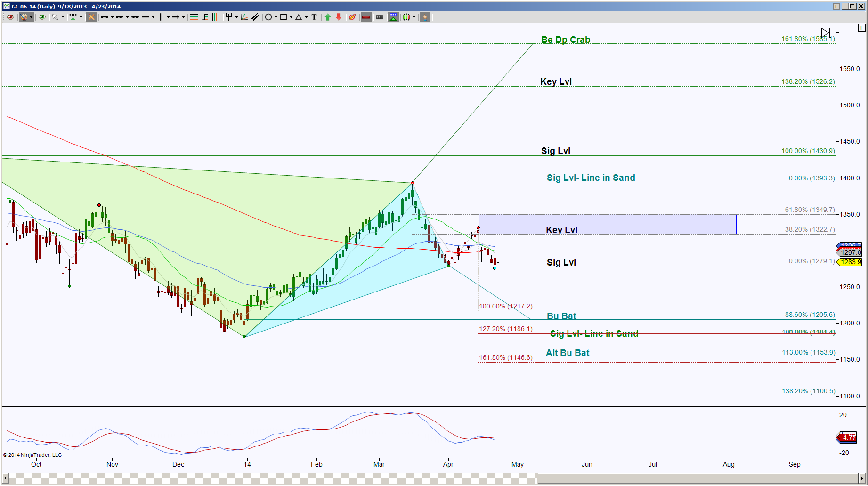Viewport: 868px width, 486px height.
Task: Select the horizontal line drawing tool
Action: [146, 17]
